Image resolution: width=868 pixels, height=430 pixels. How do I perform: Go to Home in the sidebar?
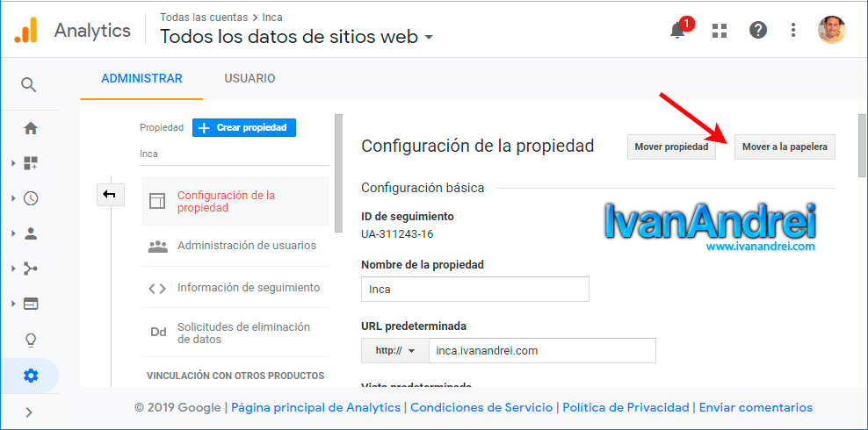31,129
